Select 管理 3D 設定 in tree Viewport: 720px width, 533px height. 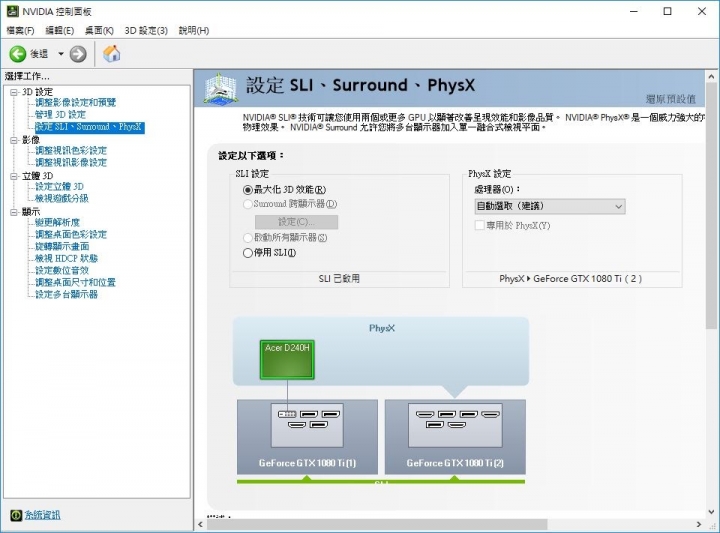coord(61,114)
